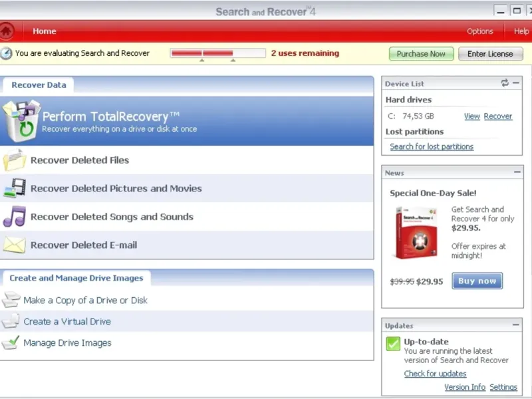Choose Make a Copy of a Drive or Disk

pos(85,301)
